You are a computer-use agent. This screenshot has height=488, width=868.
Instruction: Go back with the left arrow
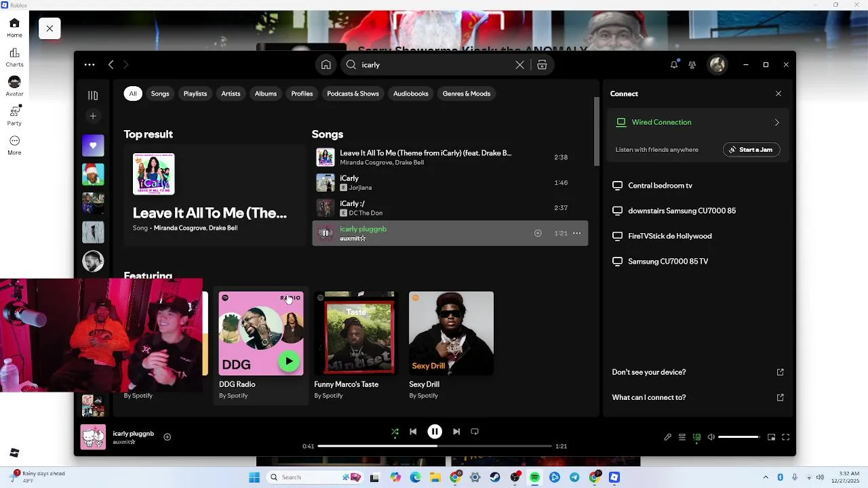[x=111, y=64]
